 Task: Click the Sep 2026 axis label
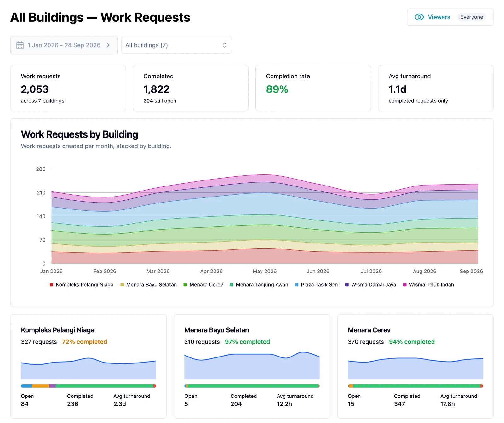tap(471, 271)
